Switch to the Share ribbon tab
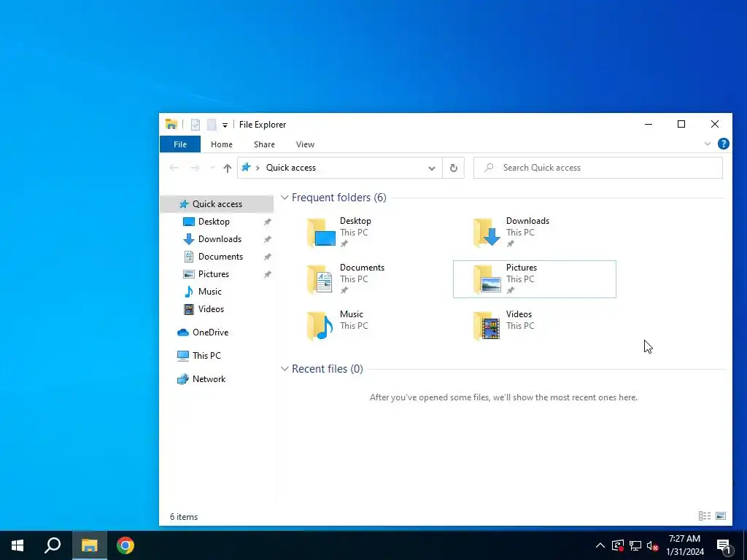Screen dimensions: 747x560 coord(264,144)
